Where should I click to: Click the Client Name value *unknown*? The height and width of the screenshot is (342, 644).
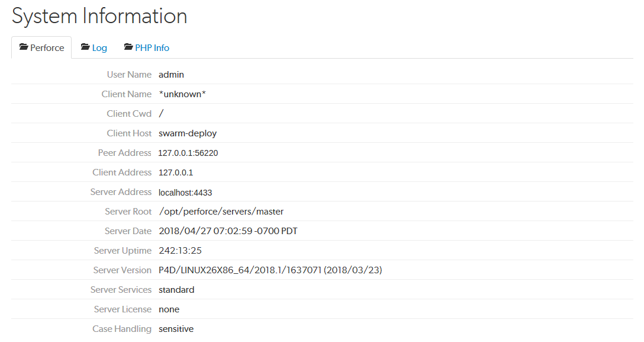182,94
